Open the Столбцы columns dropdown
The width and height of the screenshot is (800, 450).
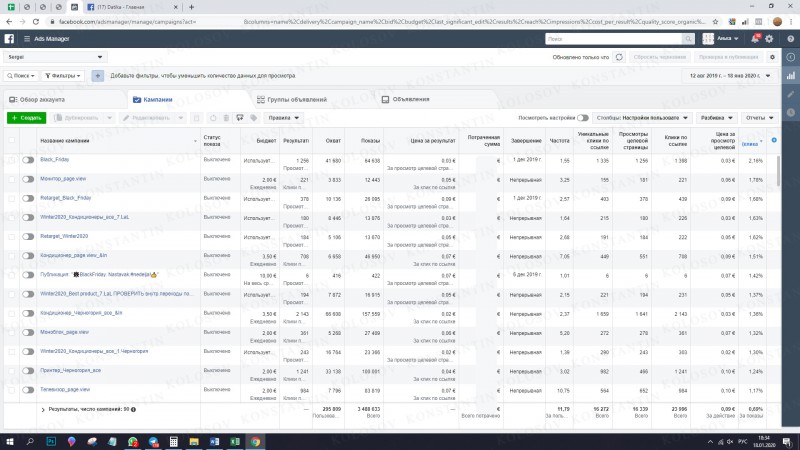(642, 118)
